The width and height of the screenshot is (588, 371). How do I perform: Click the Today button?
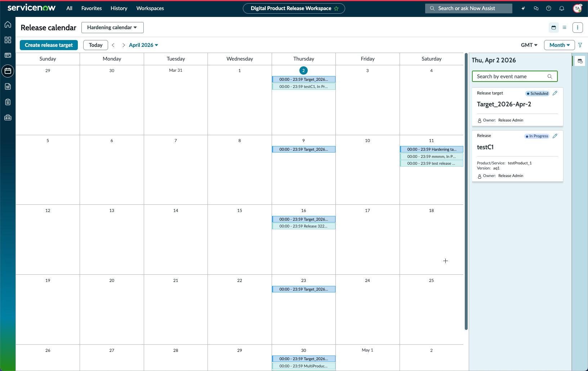[95, 45]
